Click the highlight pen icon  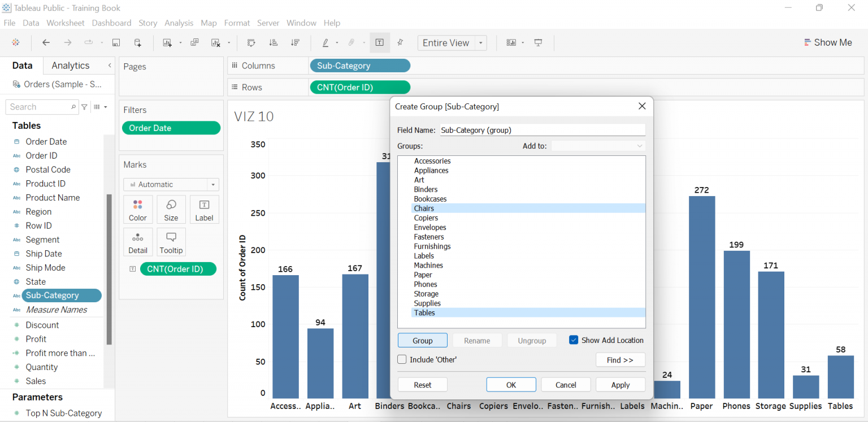pyautogui.click(x=325, y=42)
